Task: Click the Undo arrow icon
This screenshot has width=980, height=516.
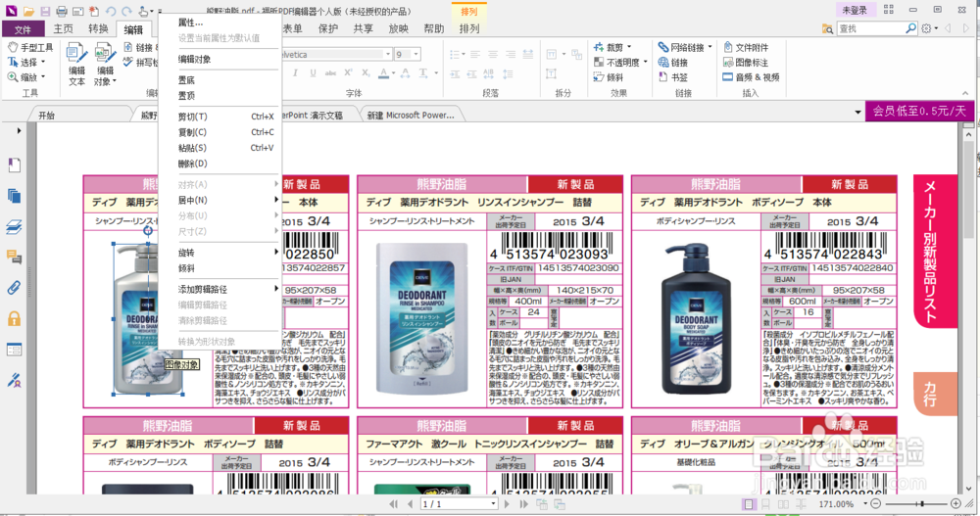Action: (111, 11)
